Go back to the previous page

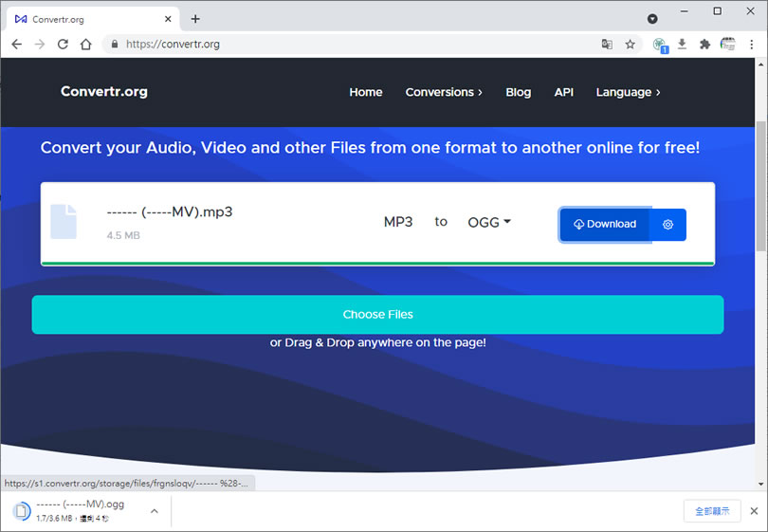click(x=17, y=45)
